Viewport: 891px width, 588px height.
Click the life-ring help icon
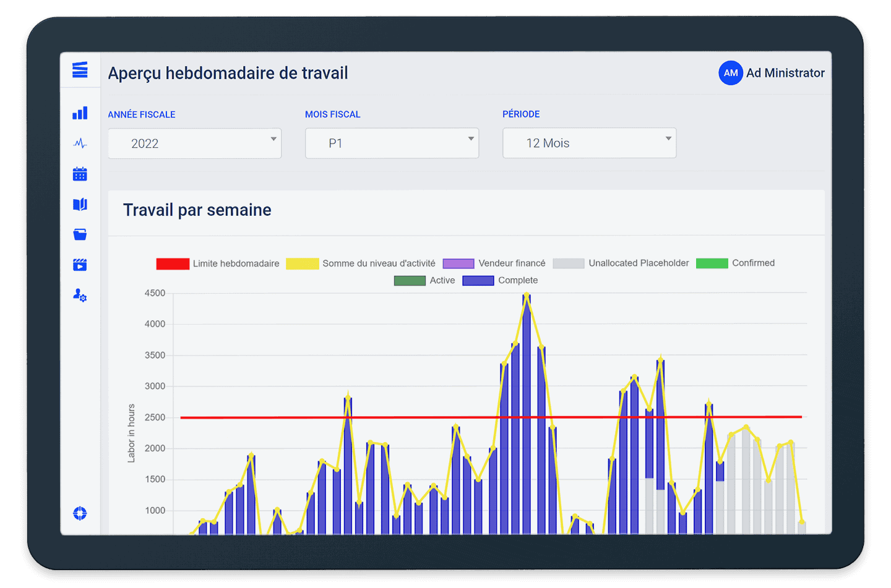(80, 513)
